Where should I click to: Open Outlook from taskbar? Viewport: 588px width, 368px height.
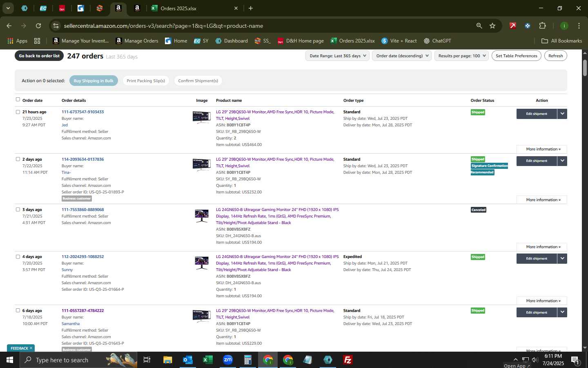coord(188,360)
